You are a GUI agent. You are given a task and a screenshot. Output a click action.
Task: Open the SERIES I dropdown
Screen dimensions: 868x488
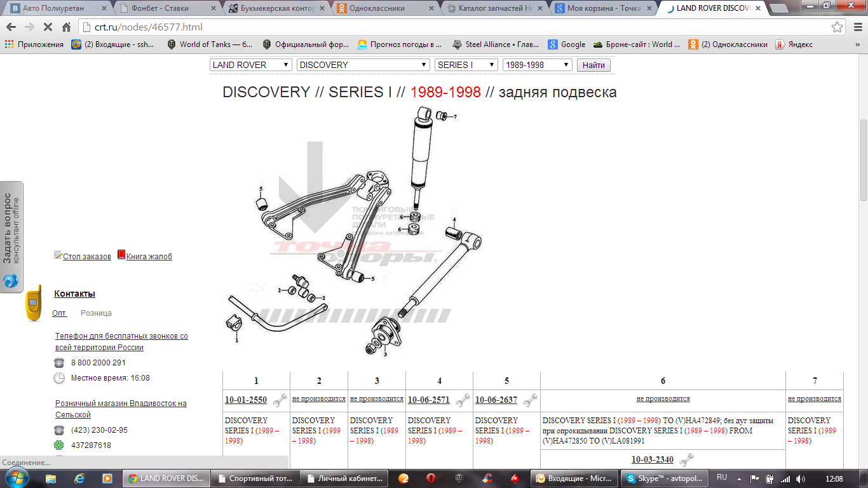click(x=466, y=65)
